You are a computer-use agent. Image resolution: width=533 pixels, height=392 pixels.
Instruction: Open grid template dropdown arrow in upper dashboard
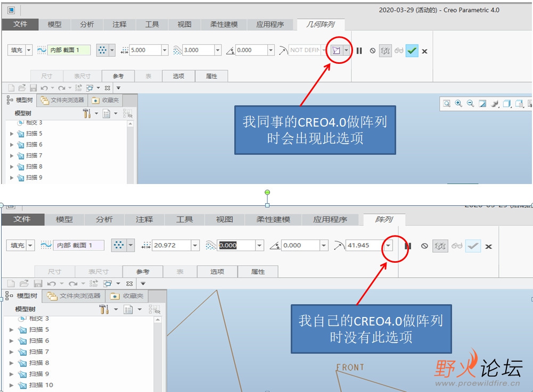coord(112,51)
